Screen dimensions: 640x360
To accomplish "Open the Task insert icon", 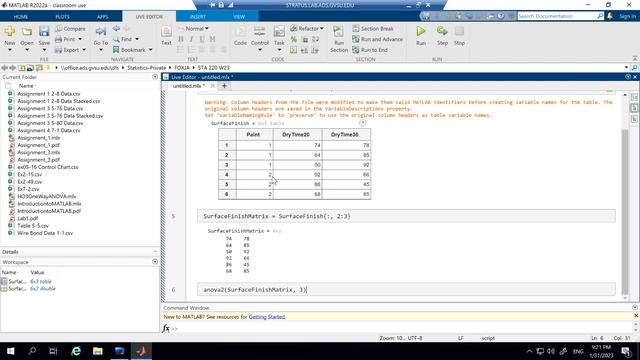I will pyautogui.click(x=279, y=32).
